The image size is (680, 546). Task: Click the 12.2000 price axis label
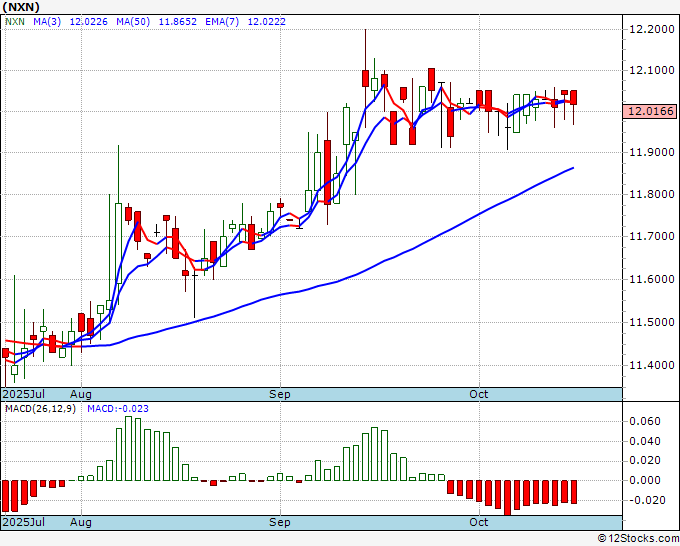click(x=651, y=29)
